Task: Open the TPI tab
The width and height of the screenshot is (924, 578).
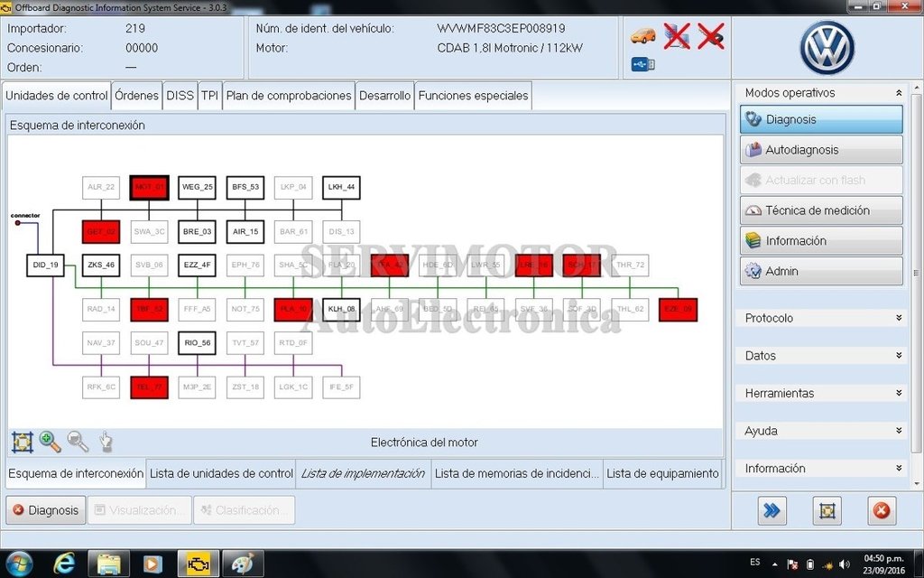Action: tap(209, 96)
